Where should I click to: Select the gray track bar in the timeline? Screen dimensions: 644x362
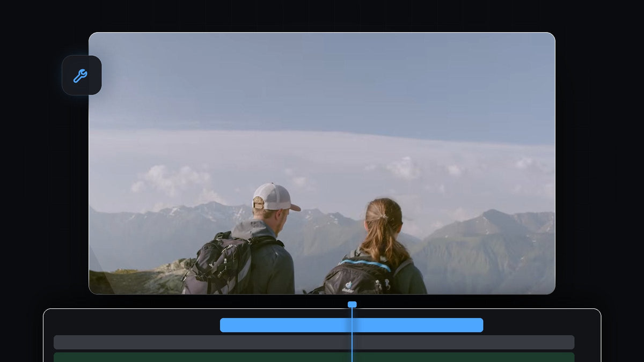point(314,342)
